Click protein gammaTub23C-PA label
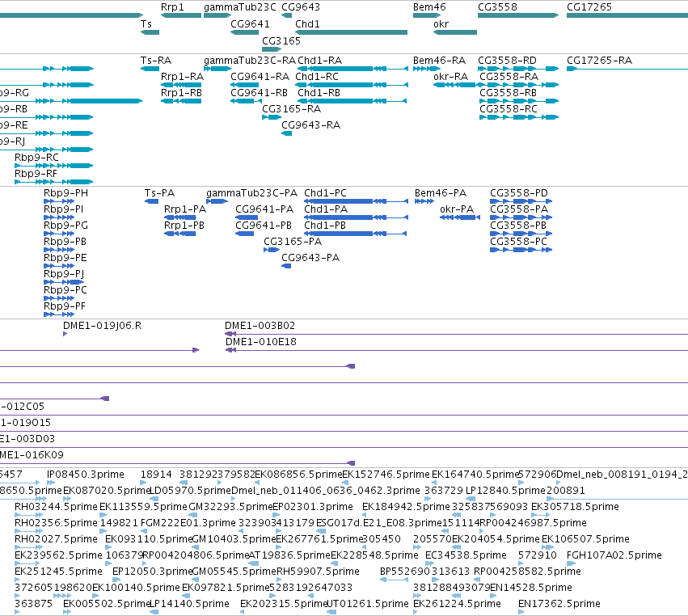The image size is (688, 616). coord(251,193)
